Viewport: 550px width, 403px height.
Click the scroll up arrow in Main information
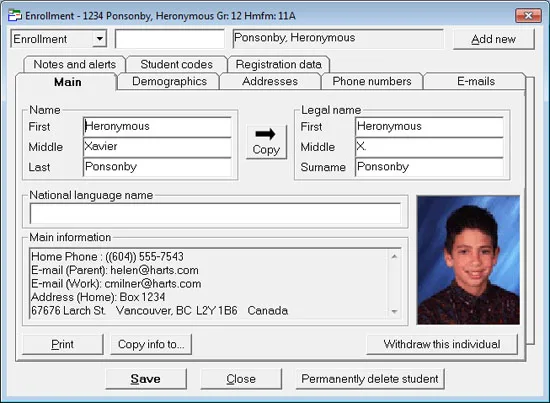click(x=394, y=256)
